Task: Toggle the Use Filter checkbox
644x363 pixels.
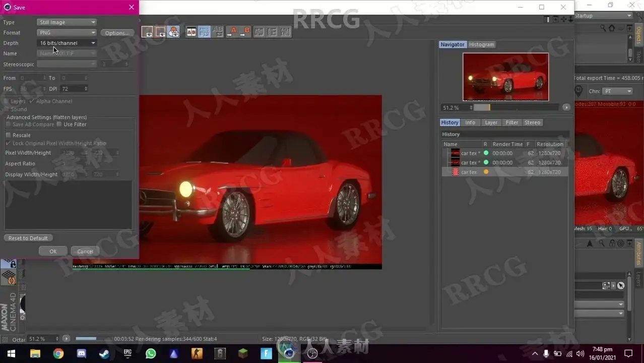Action: [59, 125]
